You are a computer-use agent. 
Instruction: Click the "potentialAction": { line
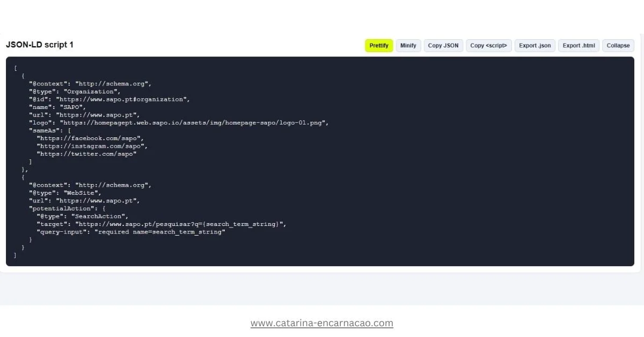tap(67, 208)
